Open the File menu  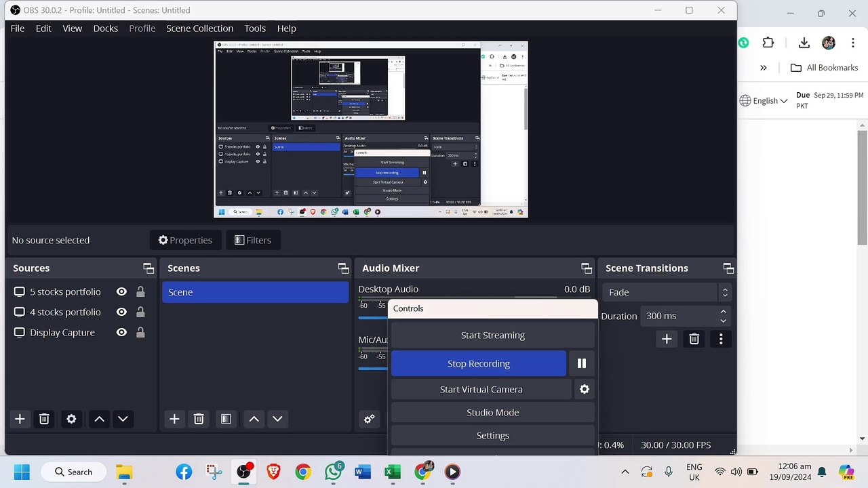[18, 28]
